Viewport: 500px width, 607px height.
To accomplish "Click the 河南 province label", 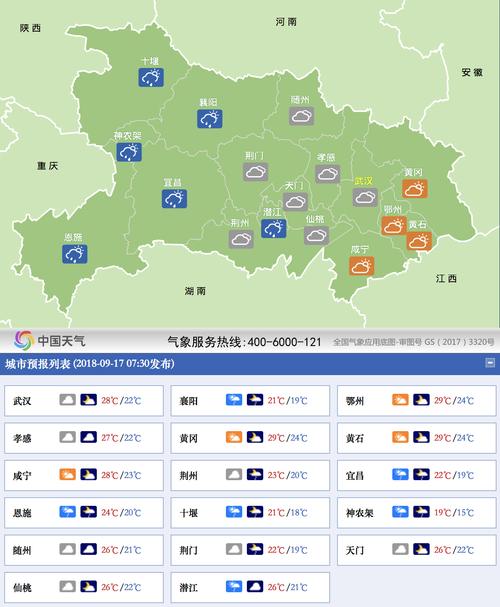I will (286, 22).
